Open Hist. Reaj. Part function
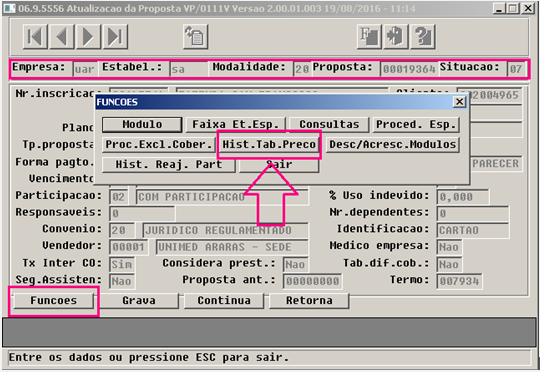540x372 pixels. tap(169, 164)
